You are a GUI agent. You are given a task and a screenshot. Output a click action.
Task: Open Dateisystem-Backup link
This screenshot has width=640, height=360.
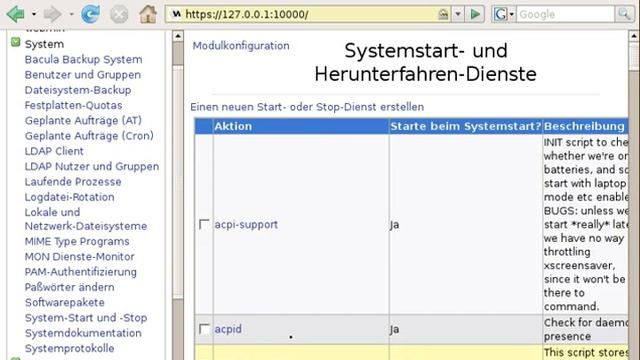click(78, 90)
